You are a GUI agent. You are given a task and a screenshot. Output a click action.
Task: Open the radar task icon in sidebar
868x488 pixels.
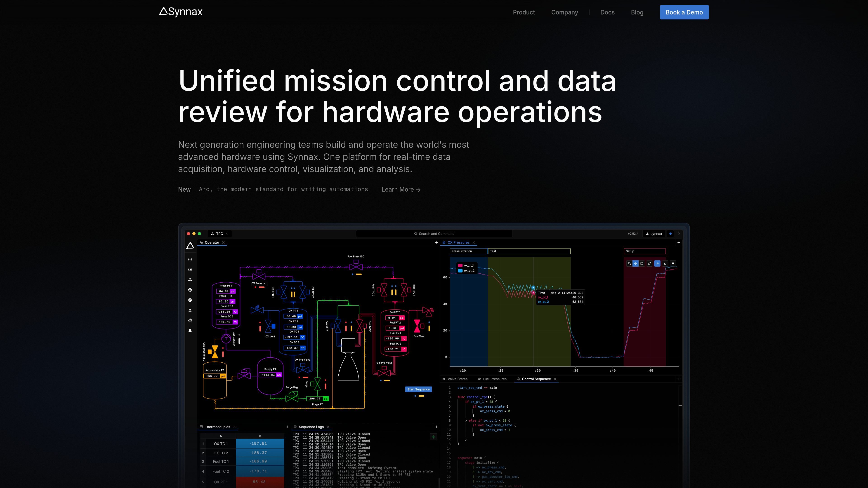(x=190, y=300)
